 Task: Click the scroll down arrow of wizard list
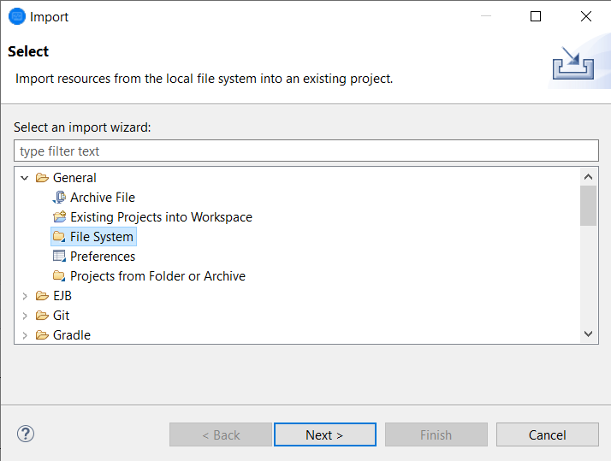(x=588, y=334)
